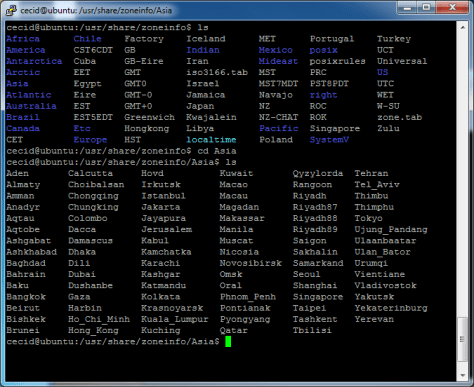Click the 'Australia' directory entry
Image resolution: width=474 pixels, height=387 pixels.
pos(31,106)
